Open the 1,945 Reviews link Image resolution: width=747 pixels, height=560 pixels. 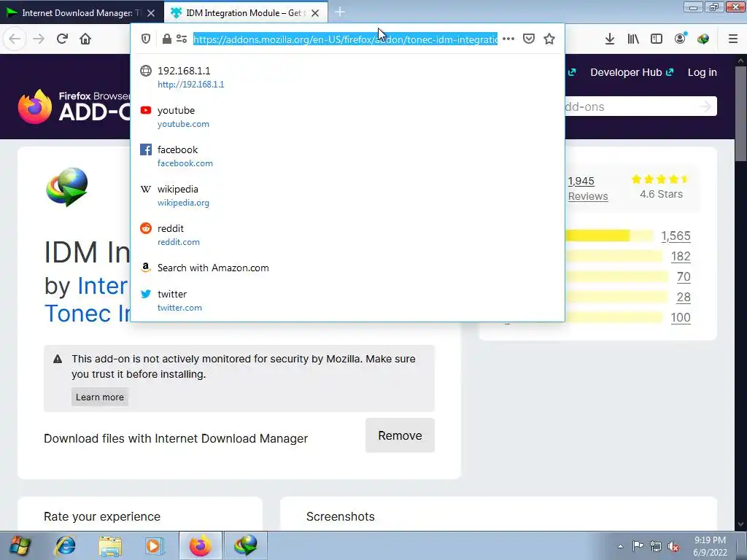(x=588, y=189)
